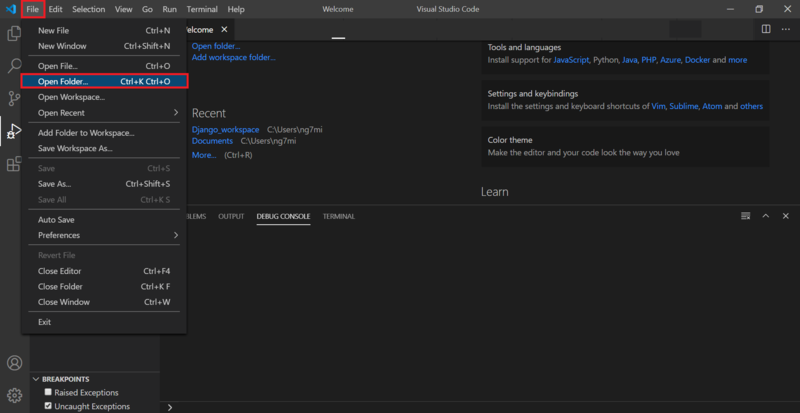Close the Welcome tab
Viewport: 800px width, 413px height.
pos(224,30)
